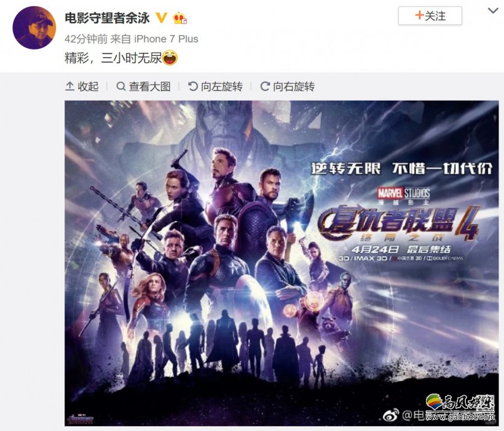Viewport: 504px width, 431px height.
Task: Click the laughing emoji in post
Action: click(170, 58)
